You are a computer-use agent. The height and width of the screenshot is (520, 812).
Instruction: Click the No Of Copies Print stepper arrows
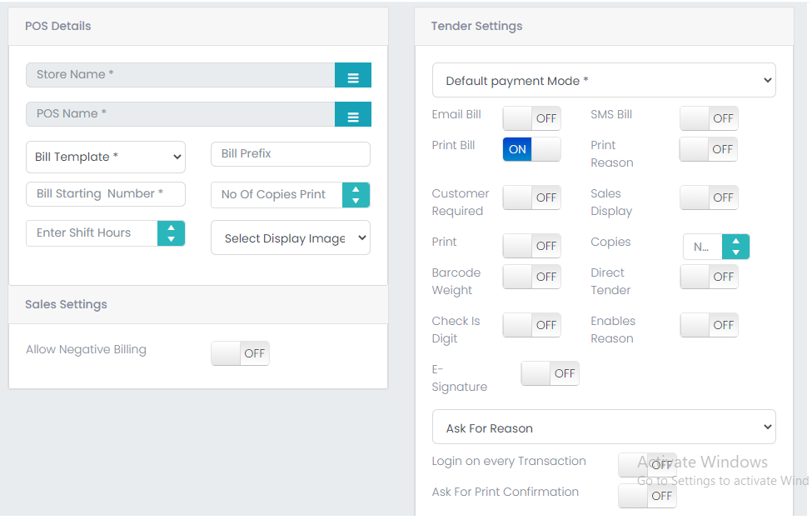pos(356,195)
